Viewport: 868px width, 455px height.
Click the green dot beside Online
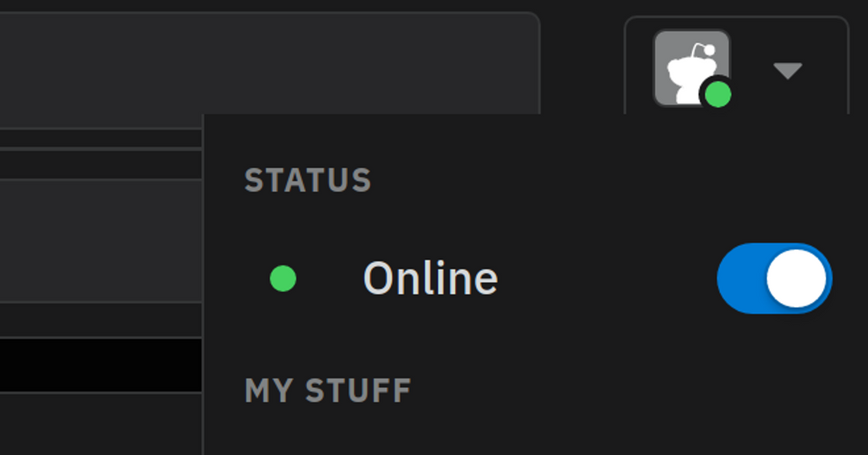283,278
